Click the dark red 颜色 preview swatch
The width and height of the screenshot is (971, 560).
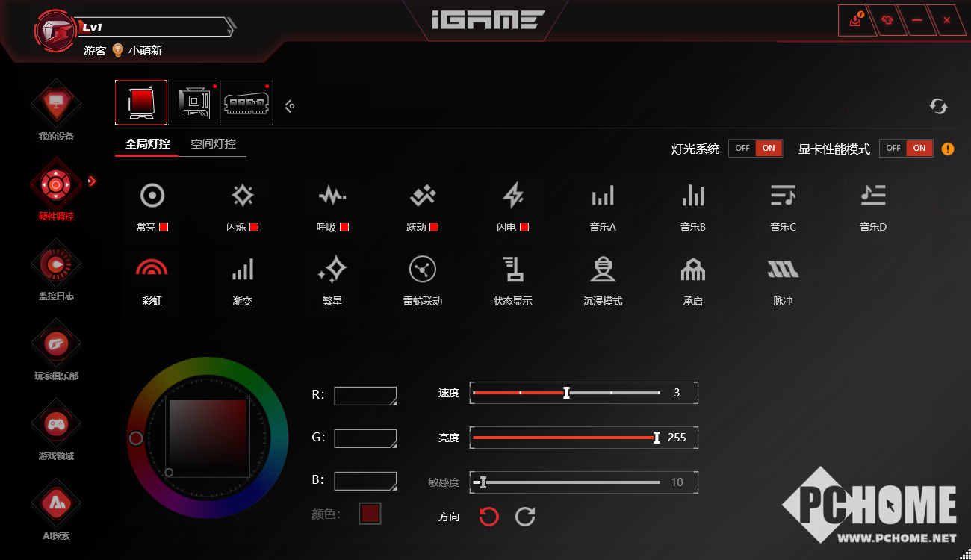[x=370, y=514]
